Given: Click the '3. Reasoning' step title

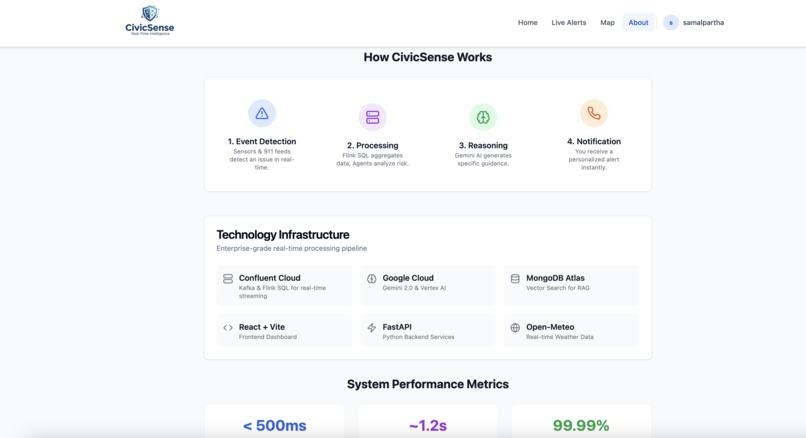Looking at the screenshot, I should pos(483,145).
